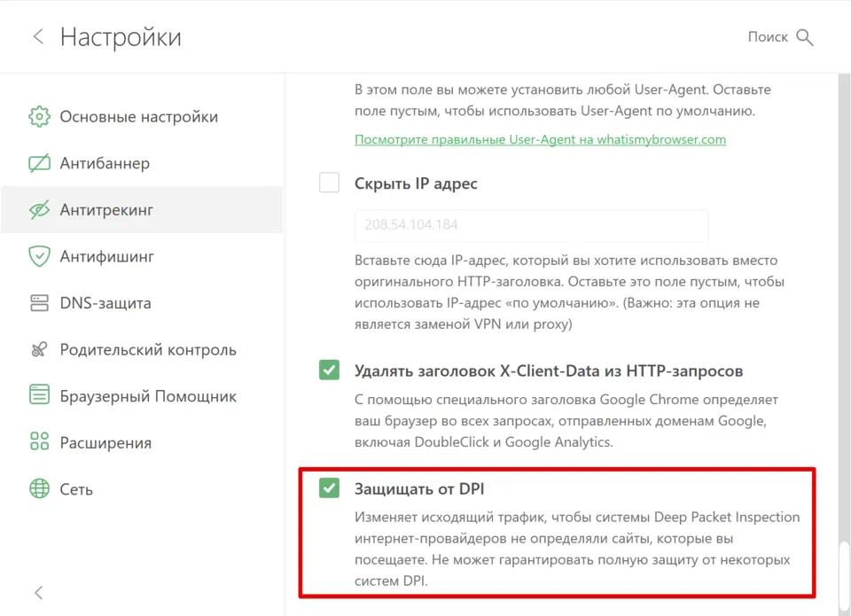Click the DNS-защита server icon
The height and width of the screenshot is (616, 851).
coord(39,303)
